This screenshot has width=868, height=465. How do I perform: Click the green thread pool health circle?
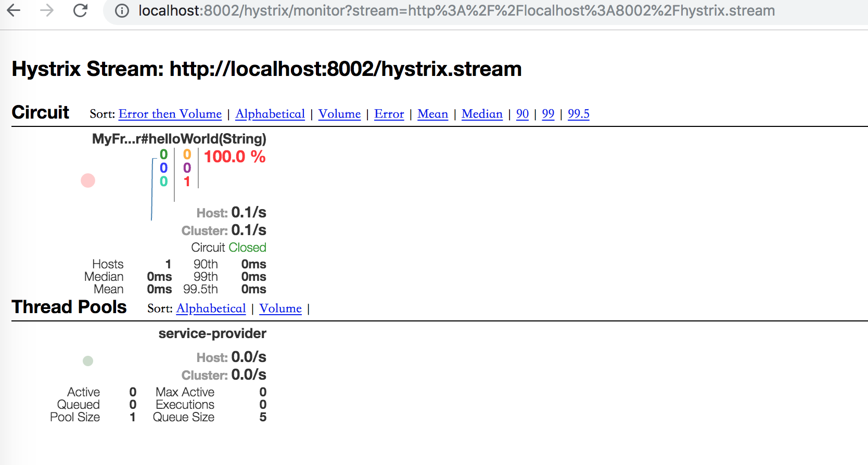tap(88, 361)
